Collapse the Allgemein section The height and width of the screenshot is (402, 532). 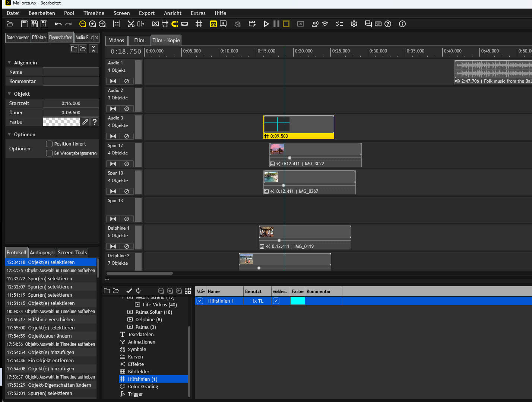pos(9,63)
